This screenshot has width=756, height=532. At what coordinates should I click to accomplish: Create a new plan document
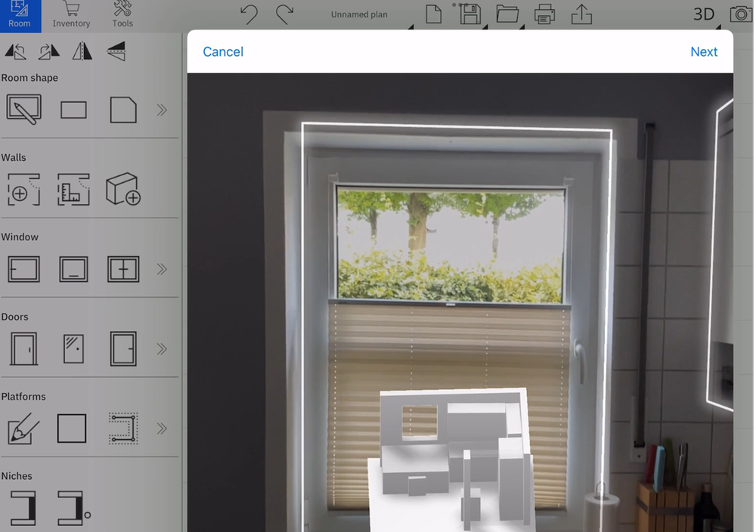point(433,14)
